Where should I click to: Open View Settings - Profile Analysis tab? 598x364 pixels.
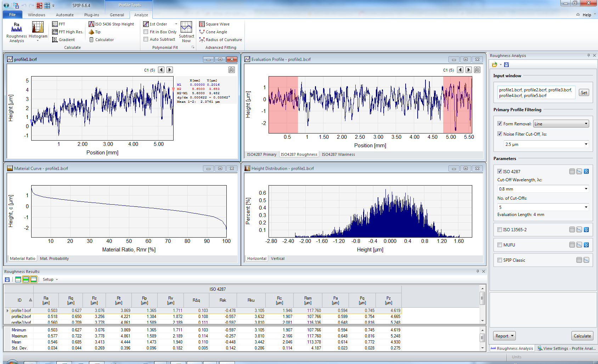[x=566, y=348]
